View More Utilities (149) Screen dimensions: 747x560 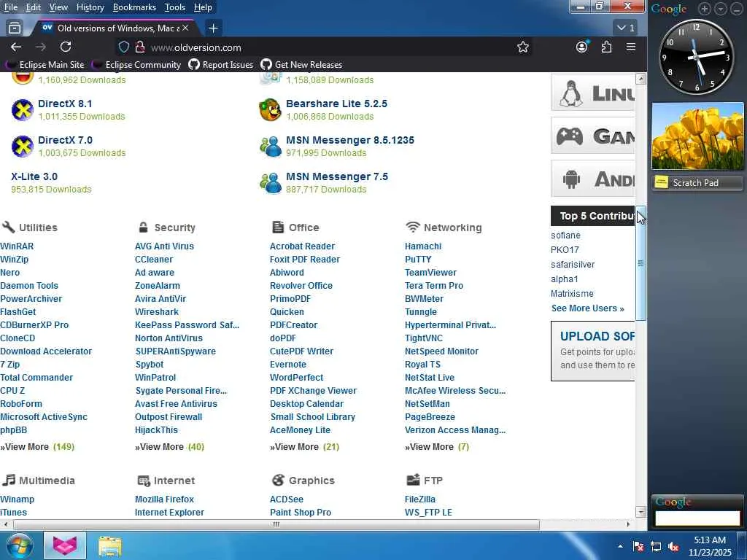click(x=37, y=447)
